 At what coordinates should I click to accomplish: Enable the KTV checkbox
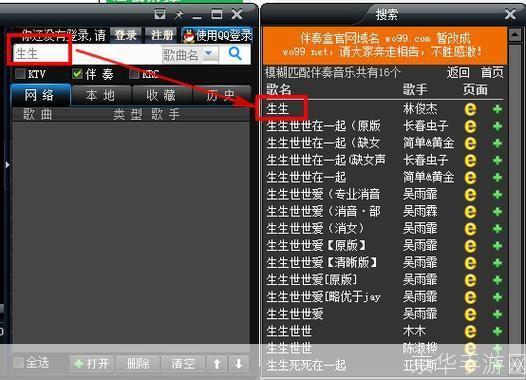(20, 74)
